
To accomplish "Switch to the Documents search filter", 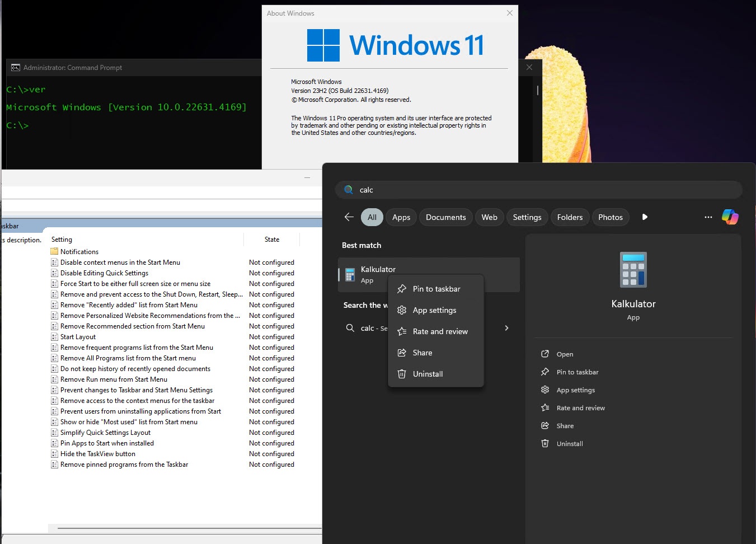I will (x=446, y=217).
